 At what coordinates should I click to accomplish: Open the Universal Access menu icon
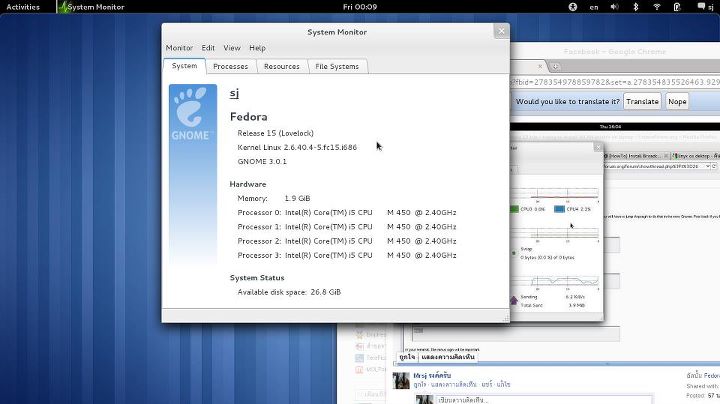(x=573, y=7)
